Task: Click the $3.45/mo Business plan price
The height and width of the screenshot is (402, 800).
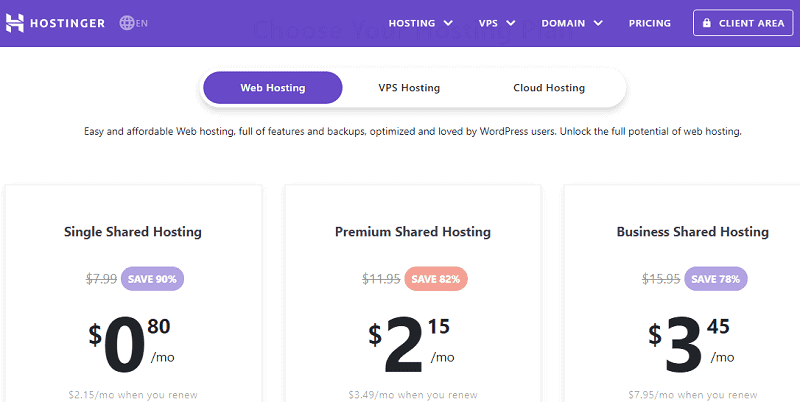Action: [692, 345]
